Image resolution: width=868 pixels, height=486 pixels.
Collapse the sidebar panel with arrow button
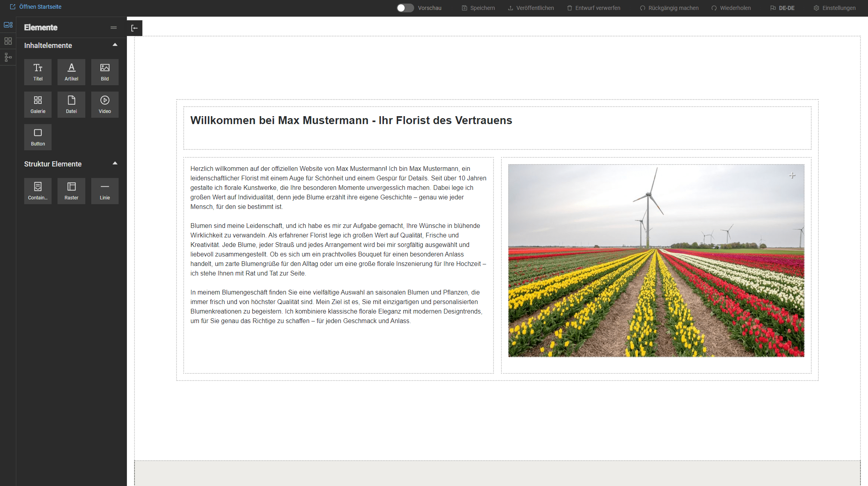[134, 28]
